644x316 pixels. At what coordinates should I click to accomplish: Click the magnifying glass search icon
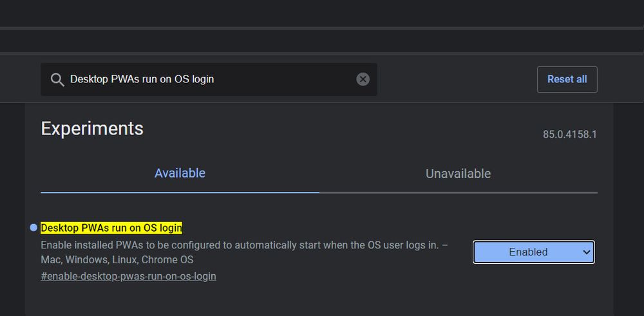point(57,80)
